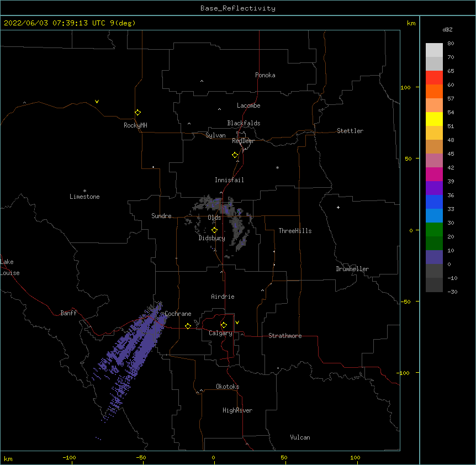Select the Innisfail label
This screenshot has width=476, height=465.
[229, 180]
